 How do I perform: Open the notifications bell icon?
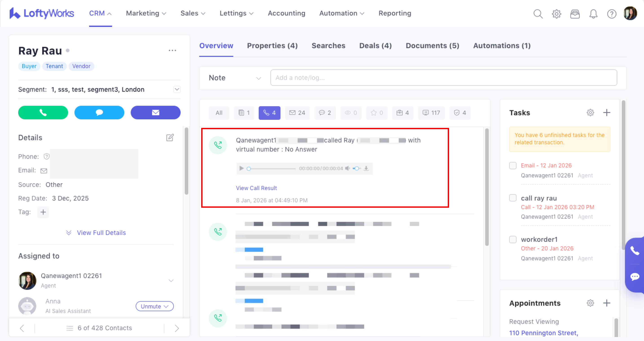[593, 14]
